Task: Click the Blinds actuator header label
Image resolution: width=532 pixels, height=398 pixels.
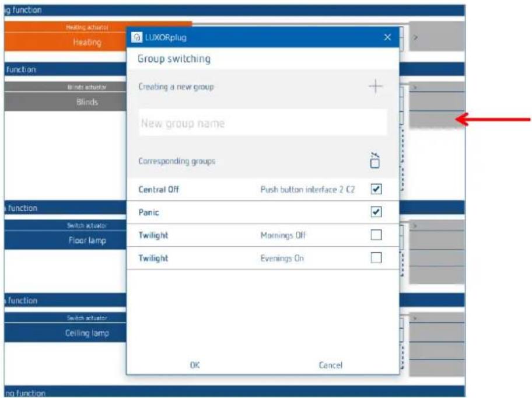Action: (87, 87)
